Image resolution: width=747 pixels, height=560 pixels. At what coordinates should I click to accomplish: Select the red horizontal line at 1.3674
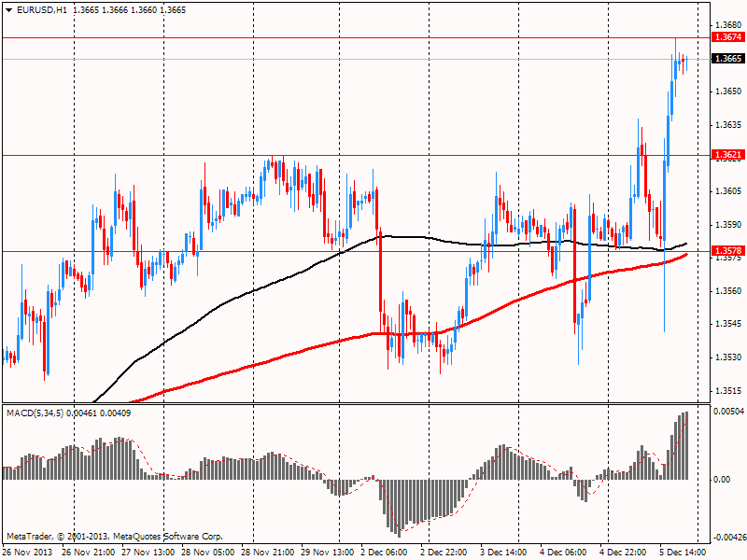pos(355,37)
